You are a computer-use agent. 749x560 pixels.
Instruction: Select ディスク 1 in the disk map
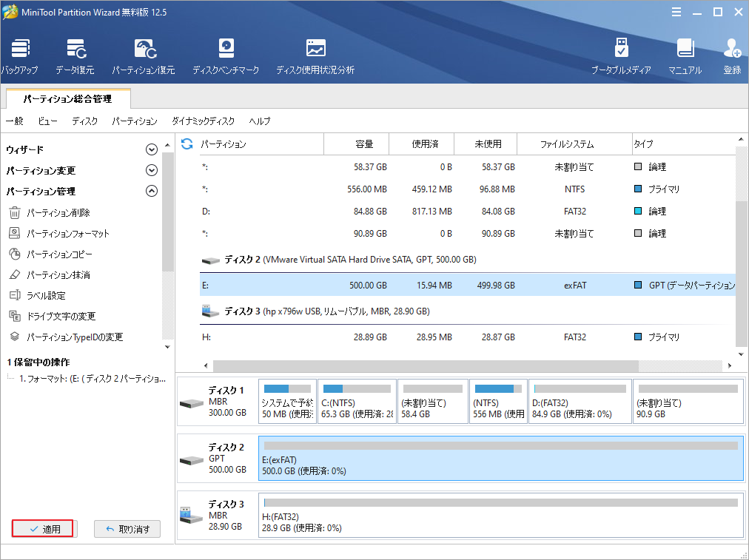tap(218, 402)
